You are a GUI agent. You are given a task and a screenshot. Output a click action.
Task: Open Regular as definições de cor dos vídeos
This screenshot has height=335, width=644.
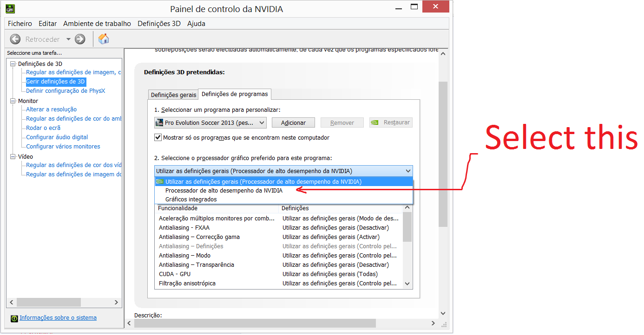click(73, 165)
